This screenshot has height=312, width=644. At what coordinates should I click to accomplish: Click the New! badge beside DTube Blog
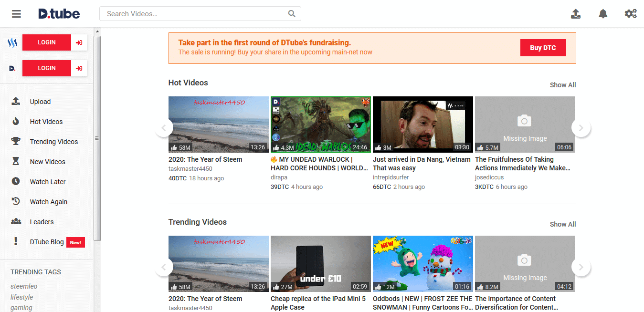(75, 242)
